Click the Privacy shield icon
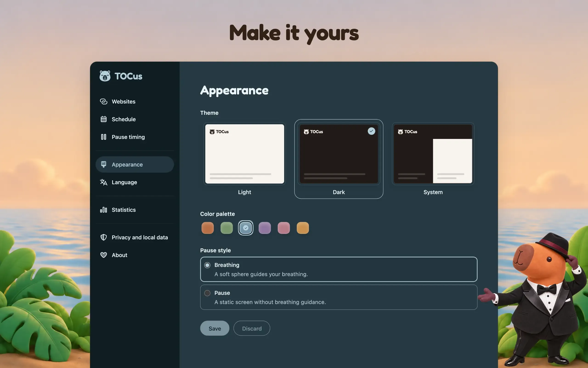Image resolution: width=588 pixels, height=368 pixels. click(x=104, y=237)
